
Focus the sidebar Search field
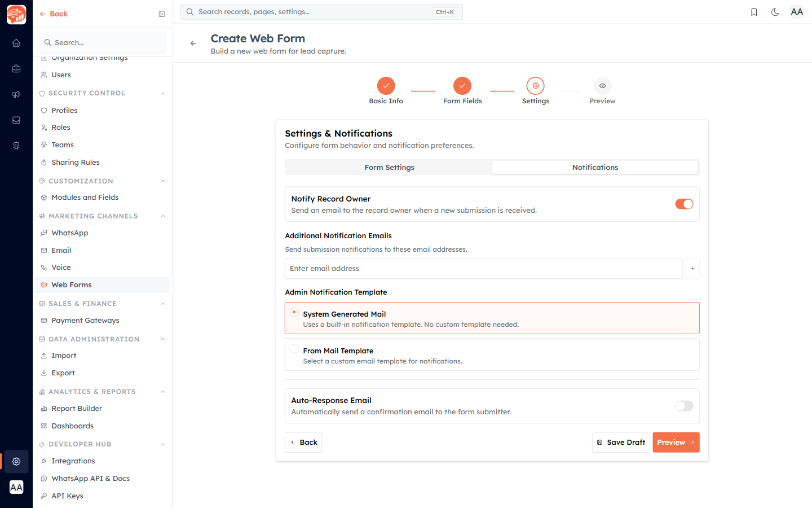coord(103,43)
